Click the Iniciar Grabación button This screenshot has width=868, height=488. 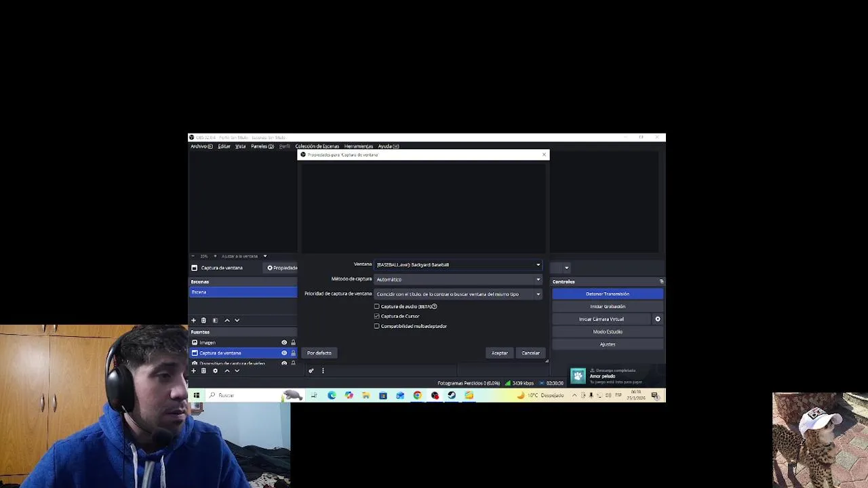[x=608, y=306]
